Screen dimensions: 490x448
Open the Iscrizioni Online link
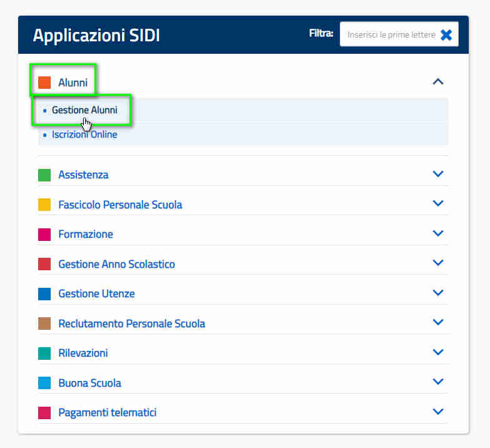coord(84,135)
